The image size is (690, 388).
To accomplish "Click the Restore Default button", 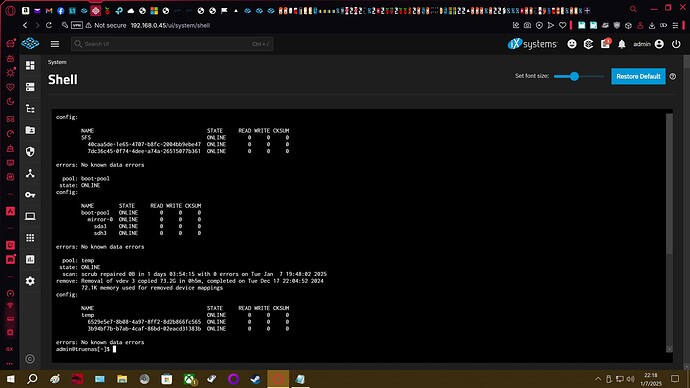I will click(638, 76).
